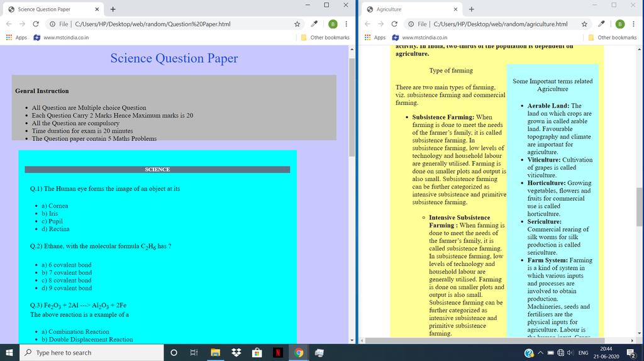
Task: Select the Science Question Paper tab
Action: click(x=53, y=9)
